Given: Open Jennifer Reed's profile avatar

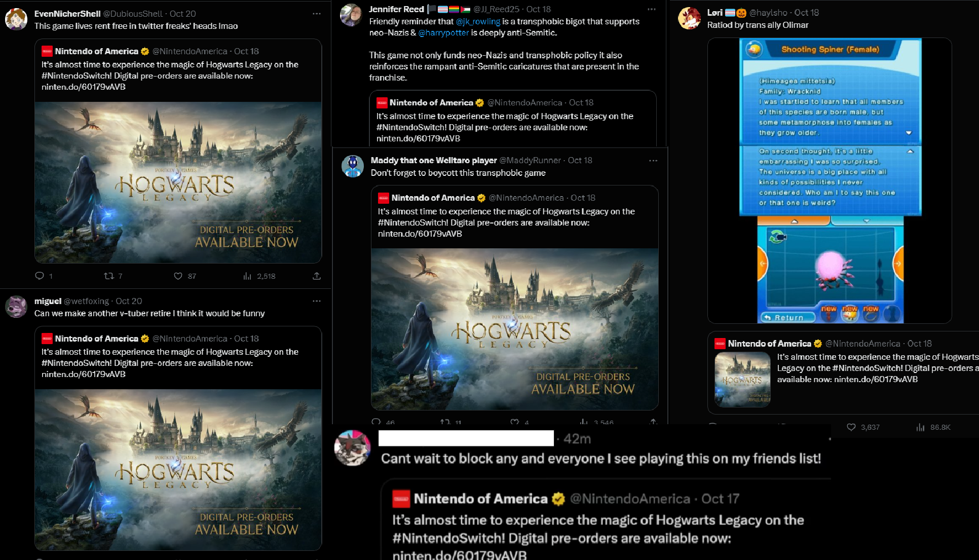Looking at the screenshot, I should pyautogui.click(x=351, y=15).
